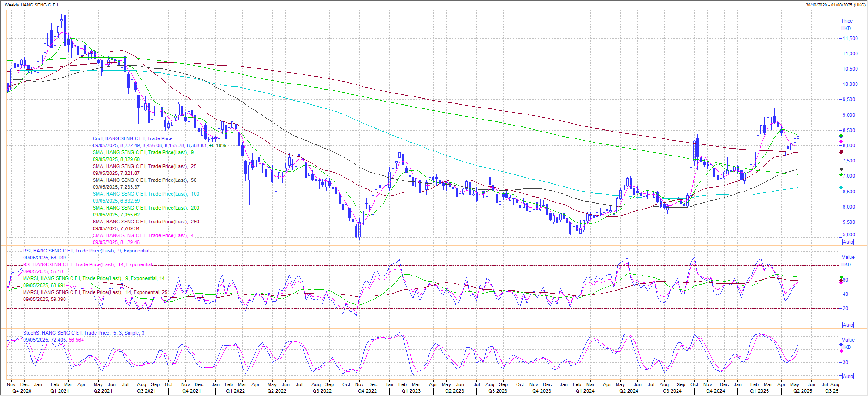The height and width of the screenshot is (396, 868).
Task: Click the candle OHLC values line 8,222.49
Action: (x=159, y=145)
